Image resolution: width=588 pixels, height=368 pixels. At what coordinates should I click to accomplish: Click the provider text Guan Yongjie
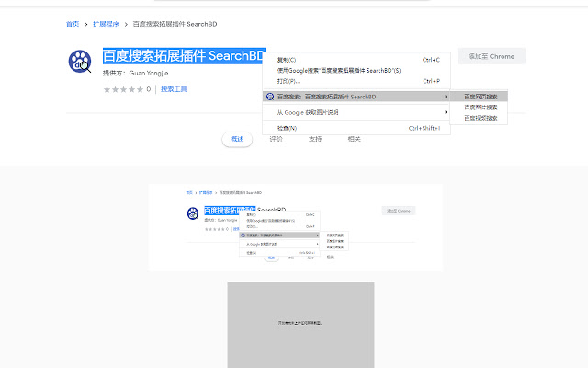(149, 73)
